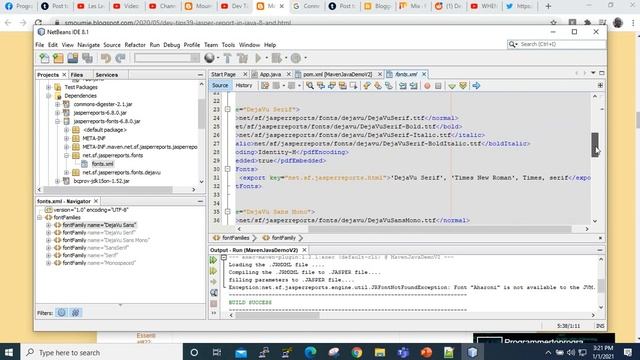Switch to the pom.xml [MavenJavaDemoV2] tab
Screen dimensions: 640x360
point(338,74)
